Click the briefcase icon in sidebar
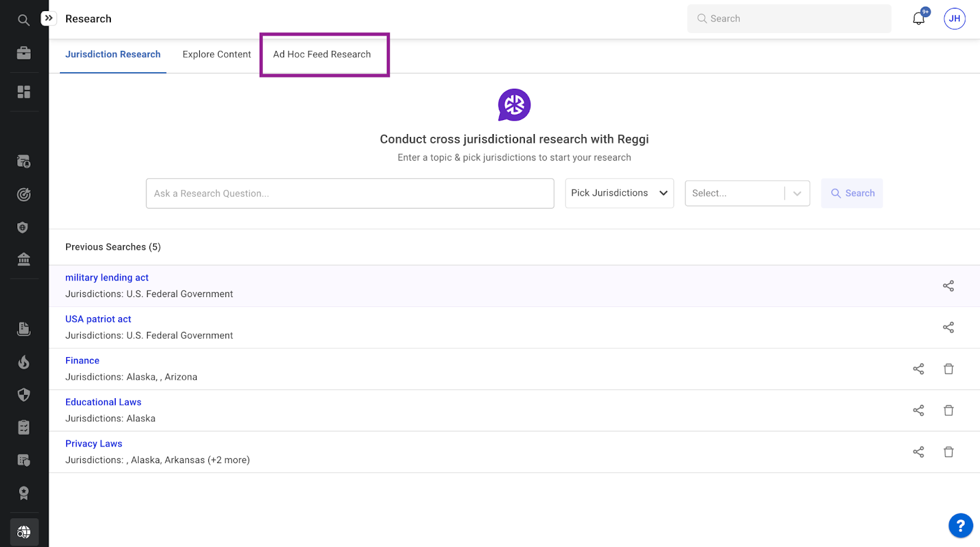 point(24,53)
